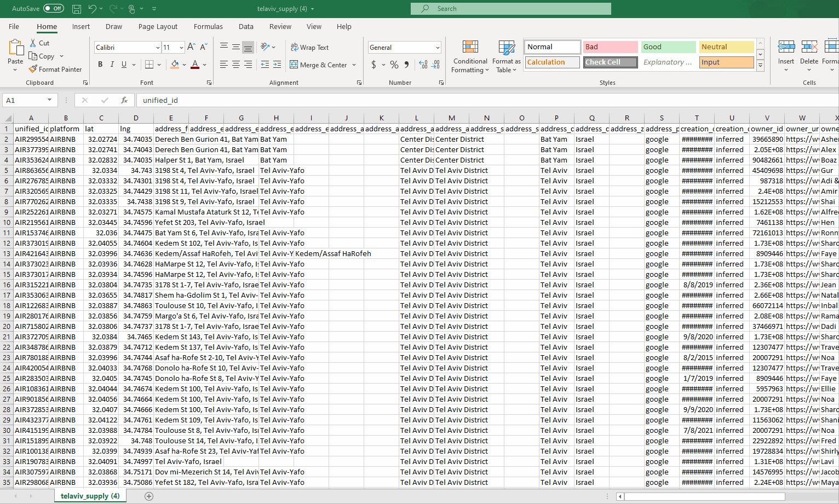
Task: Click the Increase Indent icon
Action: pos(277,65)
